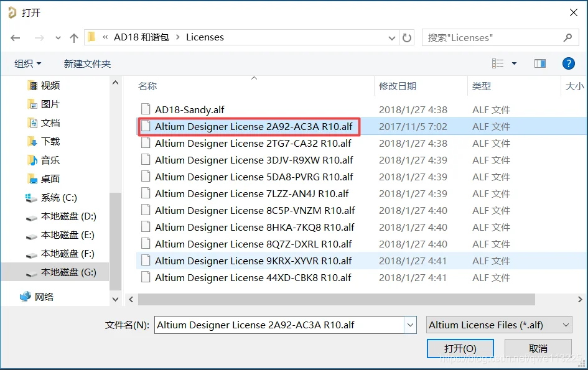Viewport: 588px width, 370px height.
Task: Click the 文件名(N) filename input field
Action: click(x=279, y=325)
